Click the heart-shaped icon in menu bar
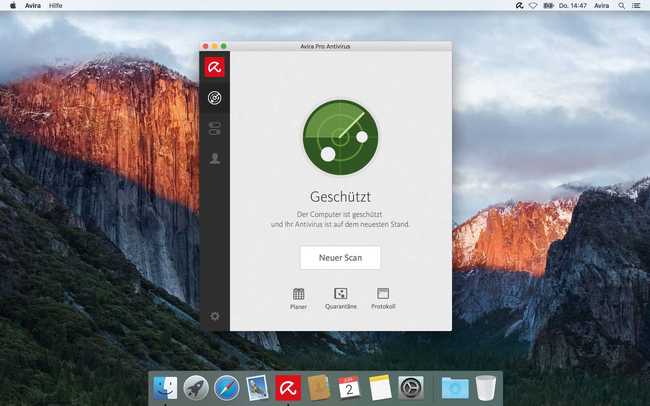 pyautogui.click(x=534, y=5)
